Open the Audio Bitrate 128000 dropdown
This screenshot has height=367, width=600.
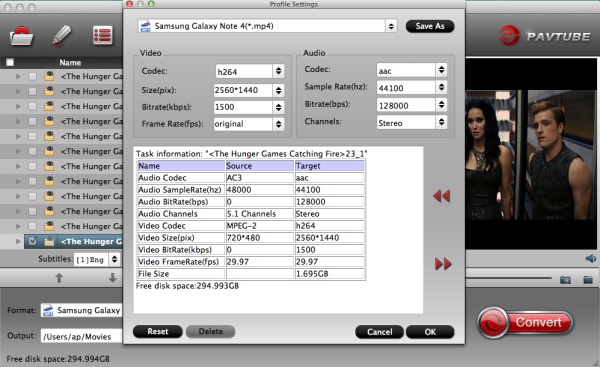click(441, 105)
